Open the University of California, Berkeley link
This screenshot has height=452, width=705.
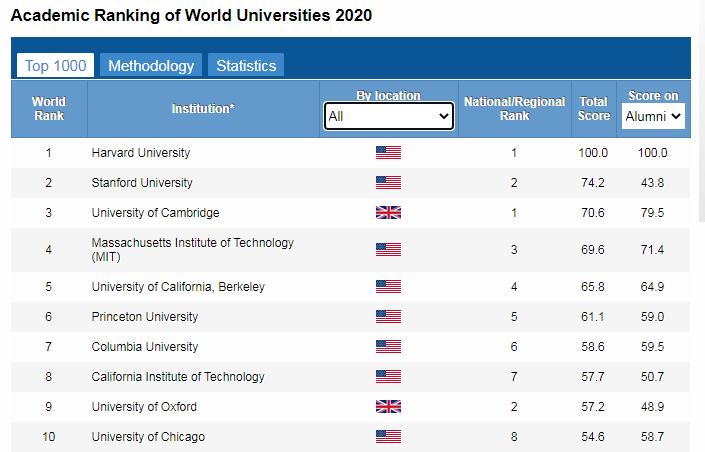[x=178, y=287]
